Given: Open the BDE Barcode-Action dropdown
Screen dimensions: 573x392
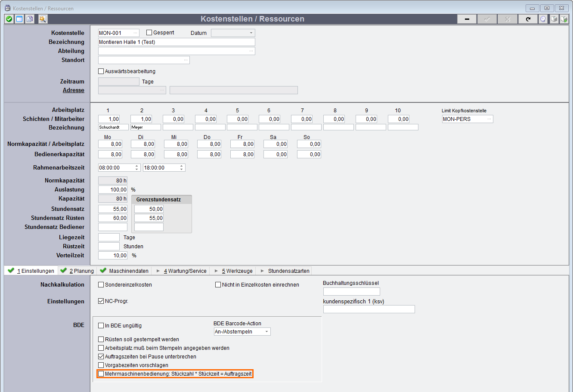Looking at the screenshot, I should (x=267, y=332).
